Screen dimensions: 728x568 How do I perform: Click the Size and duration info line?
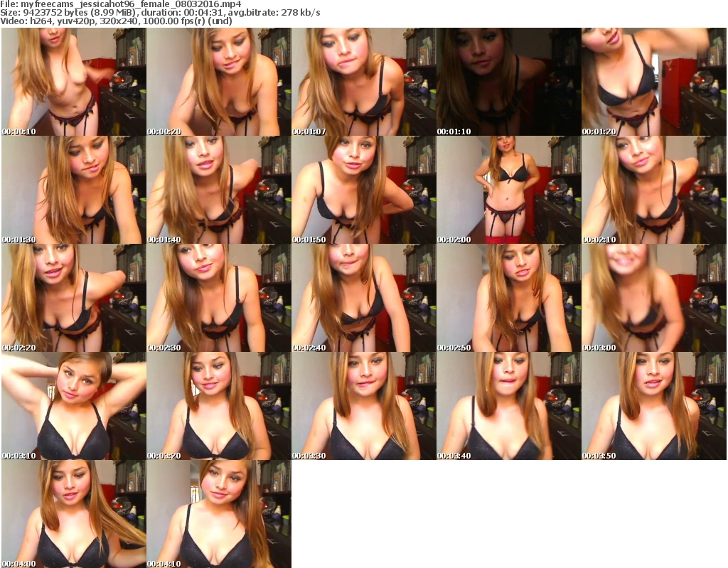pos(161,13)
